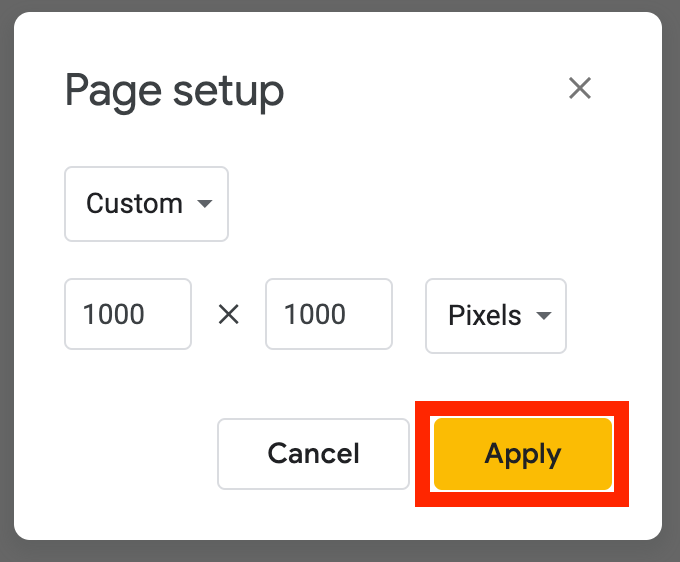Click the arrow beside Pixels
680x562 pixels.
click(x=544, y=316)
